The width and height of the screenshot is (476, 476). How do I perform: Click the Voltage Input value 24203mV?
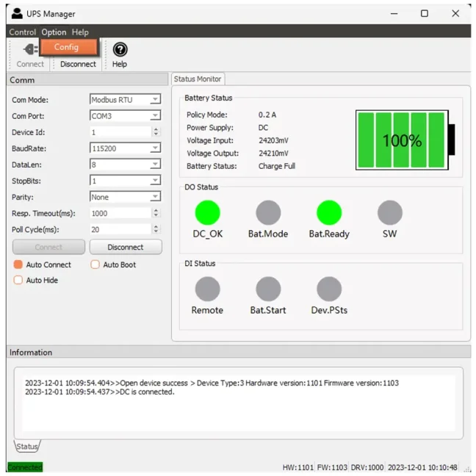pos(273,140)
